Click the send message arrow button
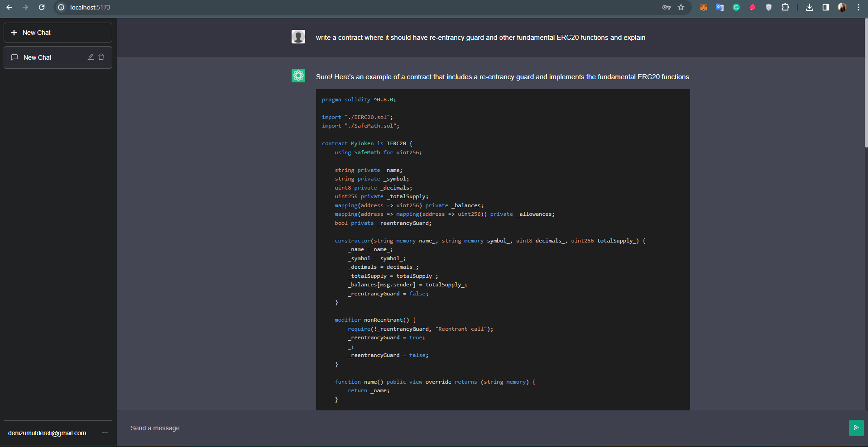Image resolution: width=868 pixels, height=447 pixels. [x=856, y=428]
